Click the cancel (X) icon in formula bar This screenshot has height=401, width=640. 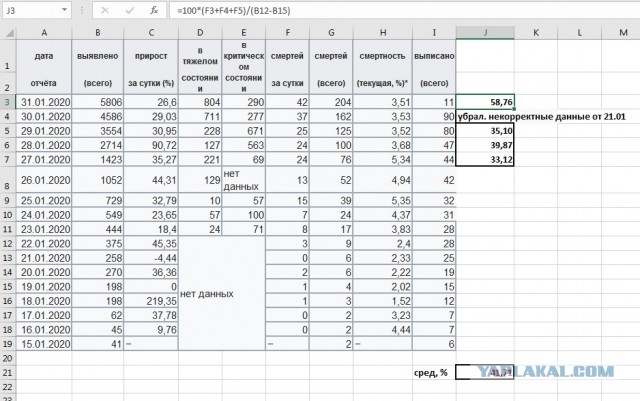coord(105,11)
